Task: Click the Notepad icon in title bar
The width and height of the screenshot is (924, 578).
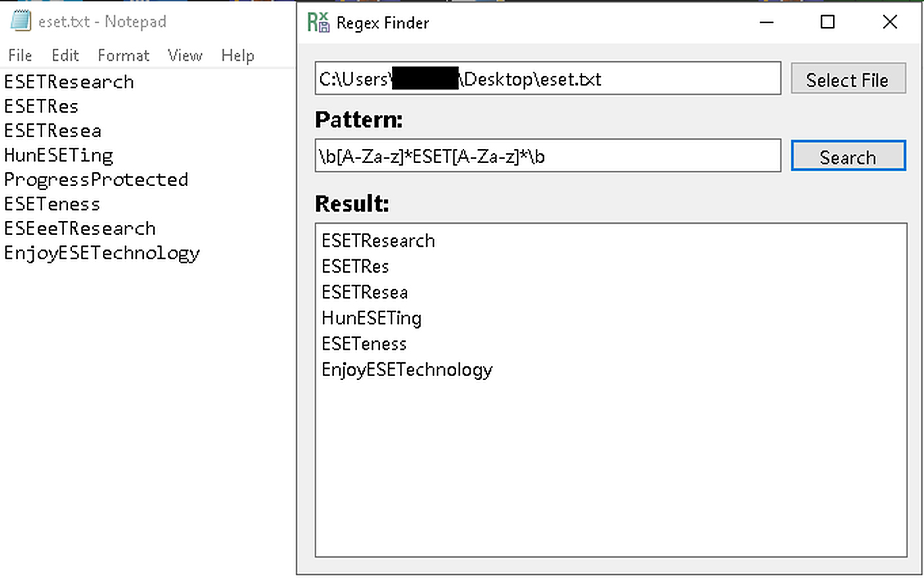Action: [x=20, y=21]
